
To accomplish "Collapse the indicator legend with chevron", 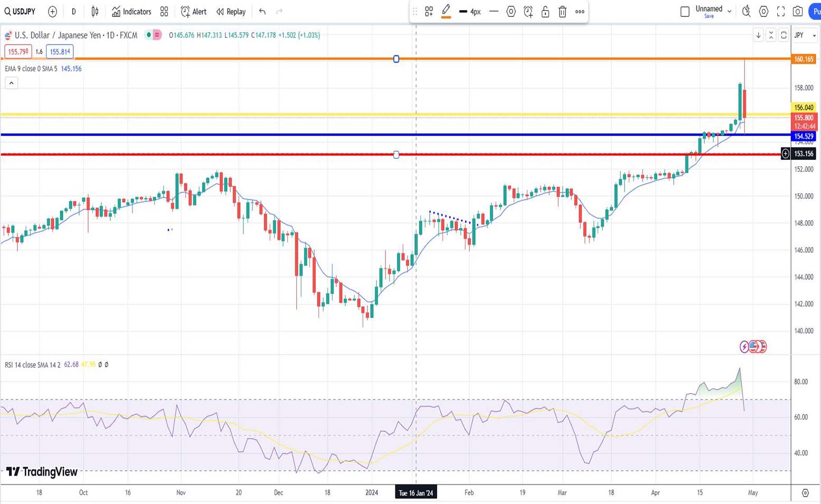I will pyautogui.click(x=12, y=83).
